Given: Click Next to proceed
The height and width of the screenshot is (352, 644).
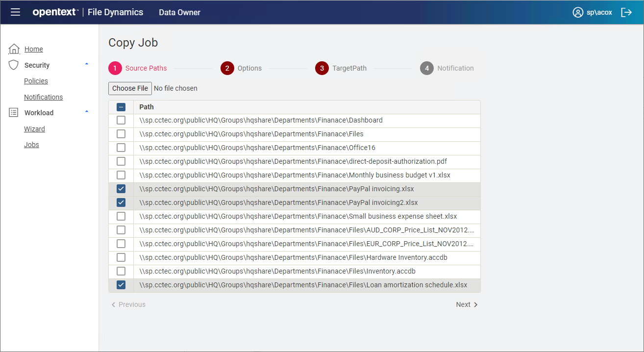Looking at the screenshot, I should (467, 304).
